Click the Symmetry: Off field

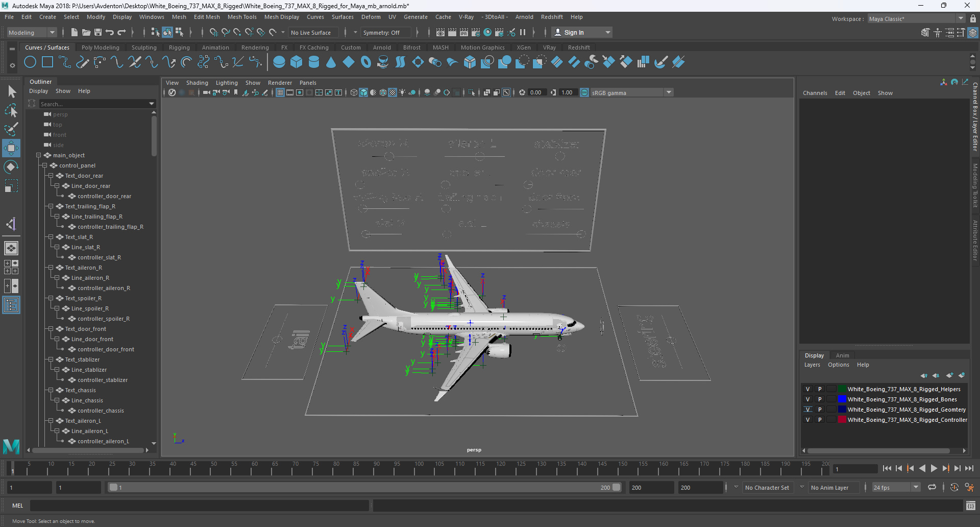(385, 32)
